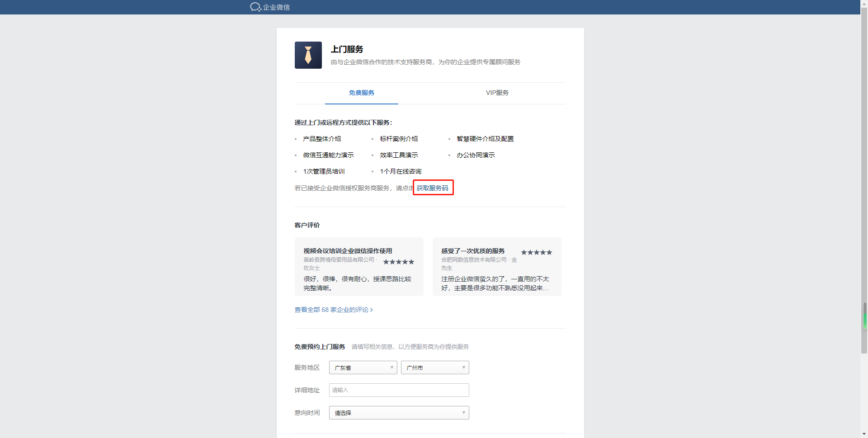Open the 广州市 city dropdown

[435, 367]
